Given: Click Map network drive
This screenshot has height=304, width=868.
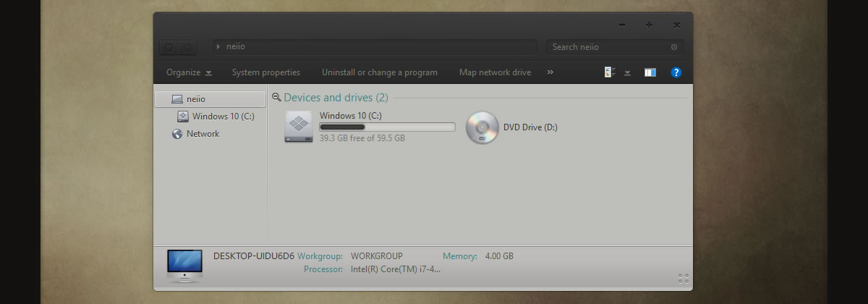Looking at the screenshot, I should tap(495, 72).
